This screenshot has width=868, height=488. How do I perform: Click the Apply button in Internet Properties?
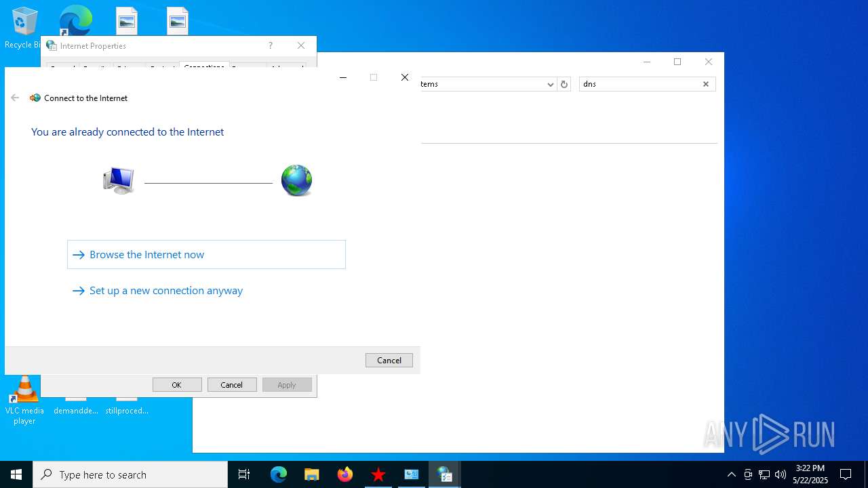point(287,384)
